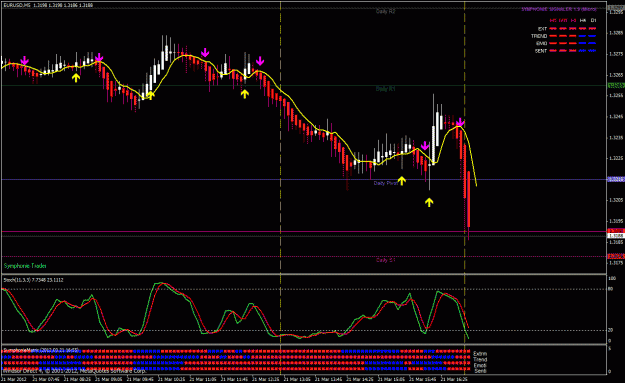Click the Daily Pivot label text
This screenshot has width=625, height=383.
385,183
